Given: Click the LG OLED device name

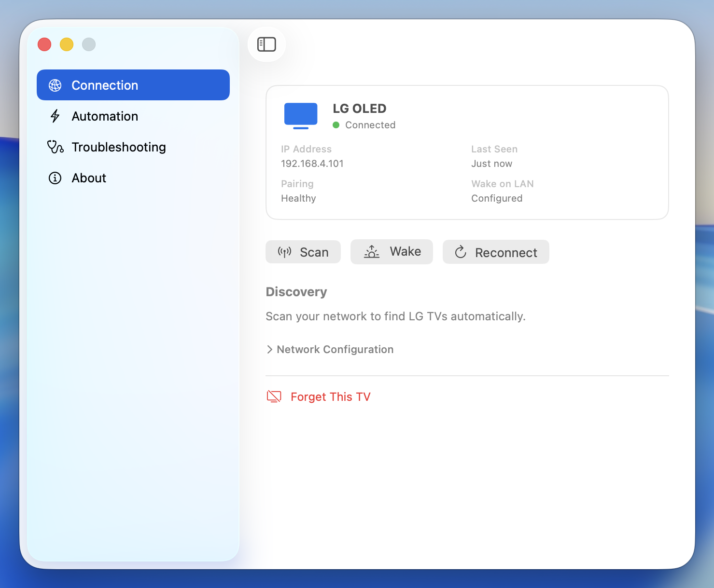Looking at the screenshot, I should point(360,109).
